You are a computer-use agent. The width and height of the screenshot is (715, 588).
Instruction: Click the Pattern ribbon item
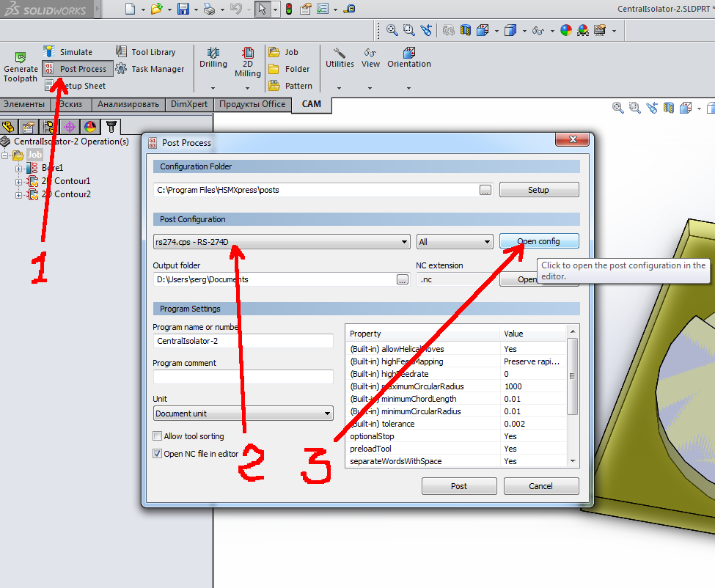point(290,86)
